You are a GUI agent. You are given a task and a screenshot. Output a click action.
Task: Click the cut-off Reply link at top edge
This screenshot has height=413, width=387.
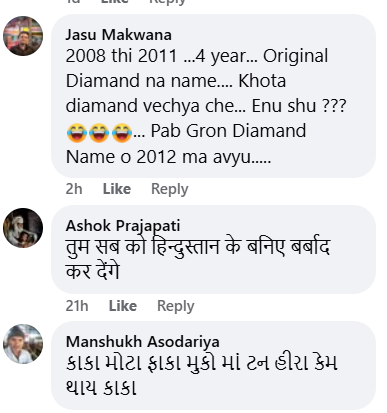[x=167, y=2]
